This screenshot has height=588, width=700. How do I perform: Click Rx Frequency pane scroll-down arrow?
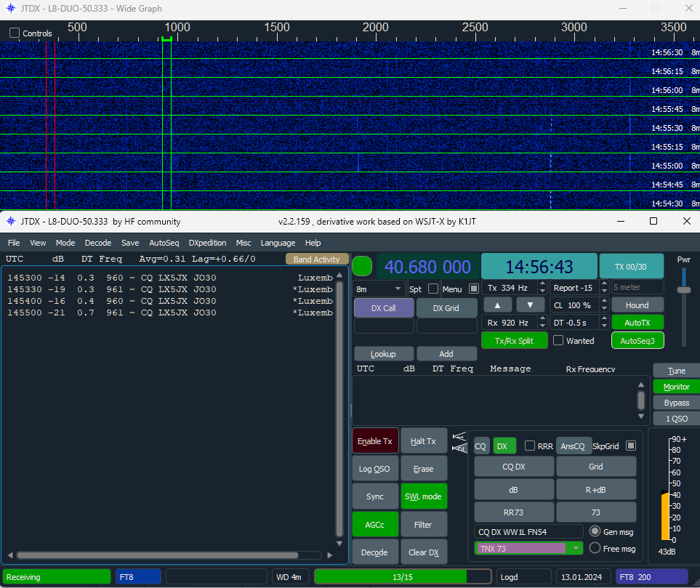click(641, 416)
